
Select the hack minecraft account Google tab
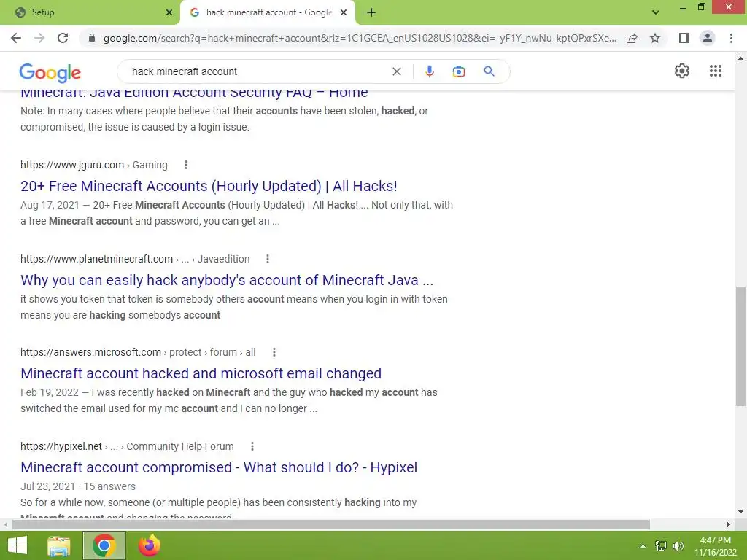click(268, 12)
